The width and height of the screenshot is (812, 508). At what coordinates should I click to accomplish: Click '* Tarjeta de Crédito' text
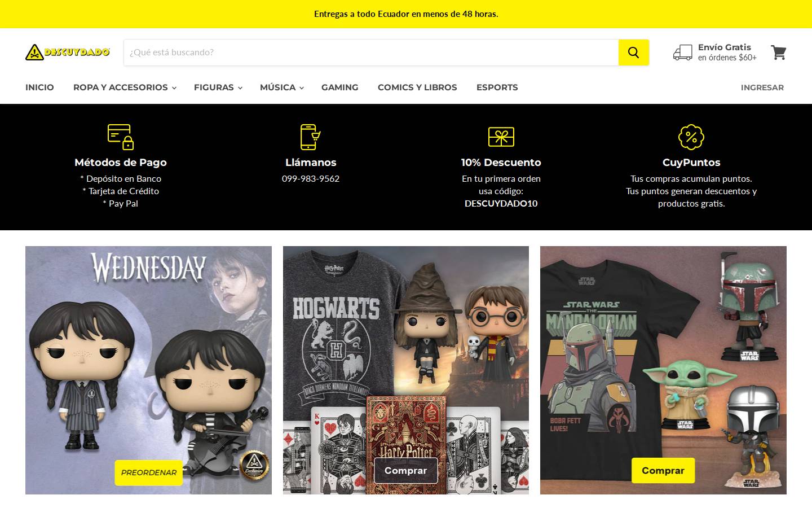point(121,191)
